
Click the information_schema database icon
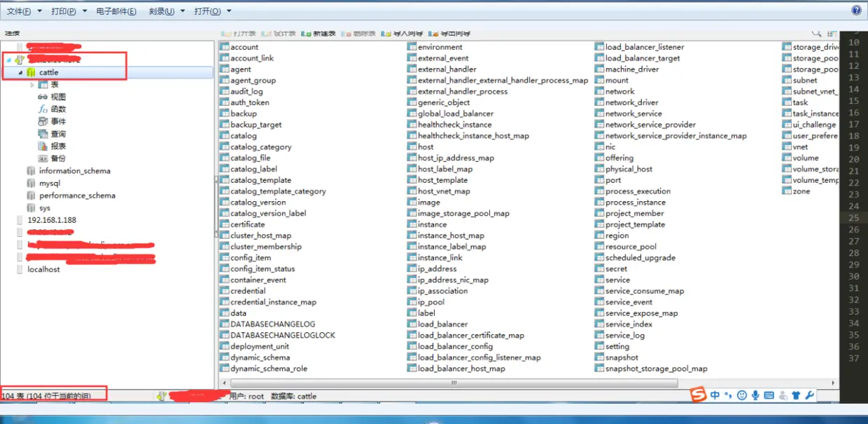[x=31, y=171]
